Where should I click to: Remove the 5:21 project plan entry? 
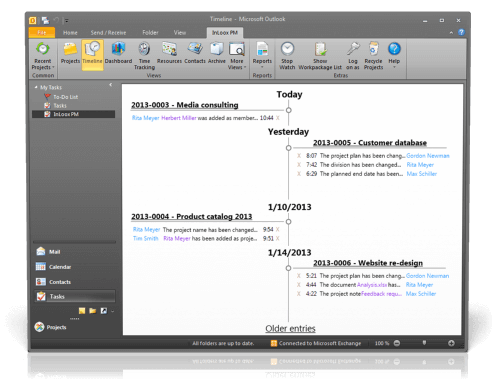coord(299,276)
